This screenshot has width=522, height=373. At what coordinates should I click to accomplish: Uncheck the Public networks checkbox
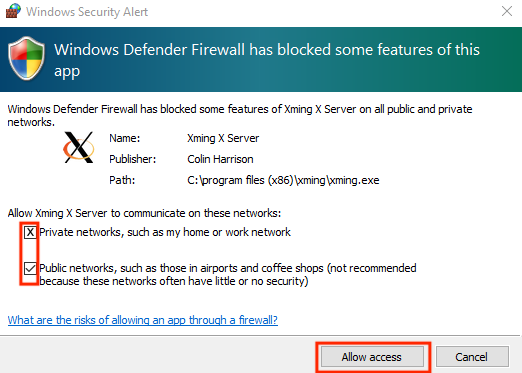[30, 268]
